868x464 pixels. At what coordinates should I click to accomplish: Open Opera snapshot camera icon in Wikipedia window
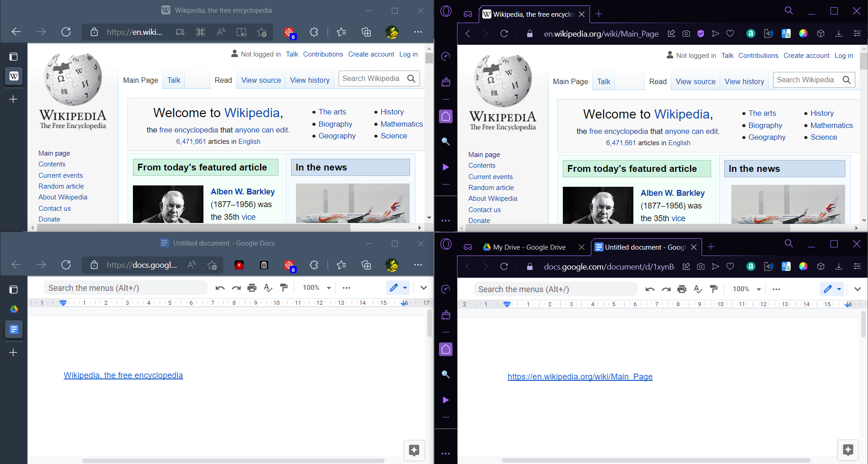686,33
